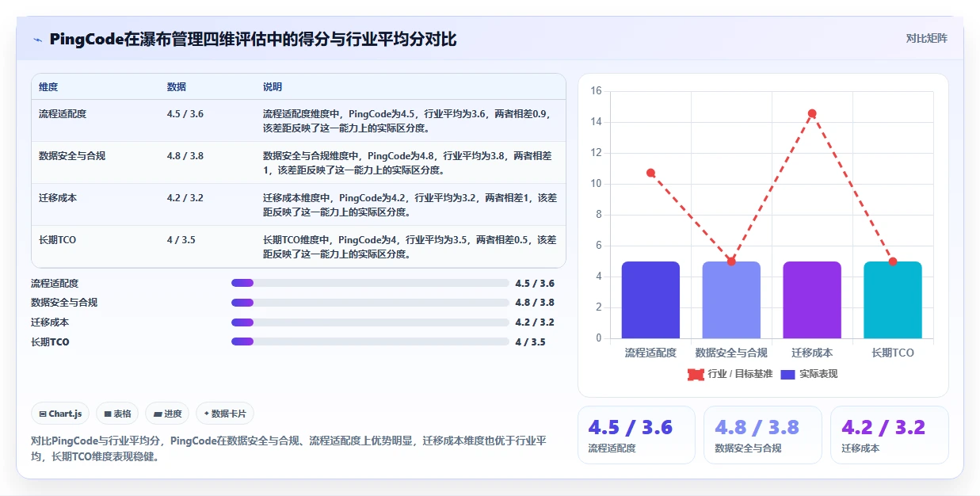This screenshot has width=980, height=496.
Task: Click the 4 / 3.5 table cell
Action: pos(181,240)
